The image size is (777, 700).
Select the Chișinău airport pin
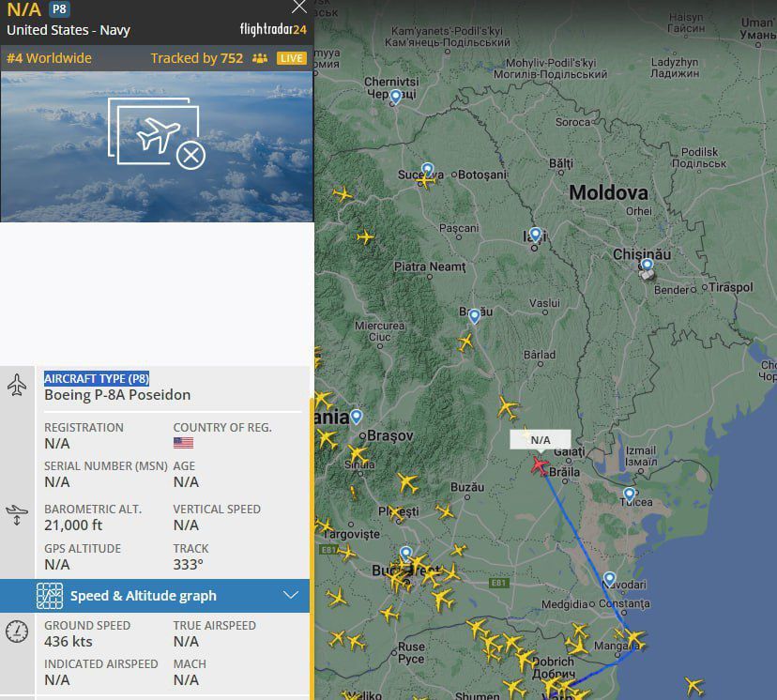(647, 268)
